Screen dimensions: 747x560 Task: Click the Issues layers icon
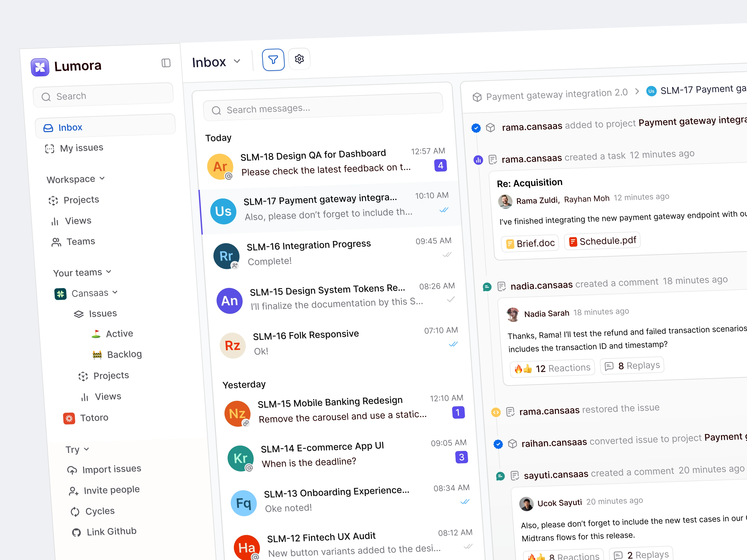tap(79, 314)
